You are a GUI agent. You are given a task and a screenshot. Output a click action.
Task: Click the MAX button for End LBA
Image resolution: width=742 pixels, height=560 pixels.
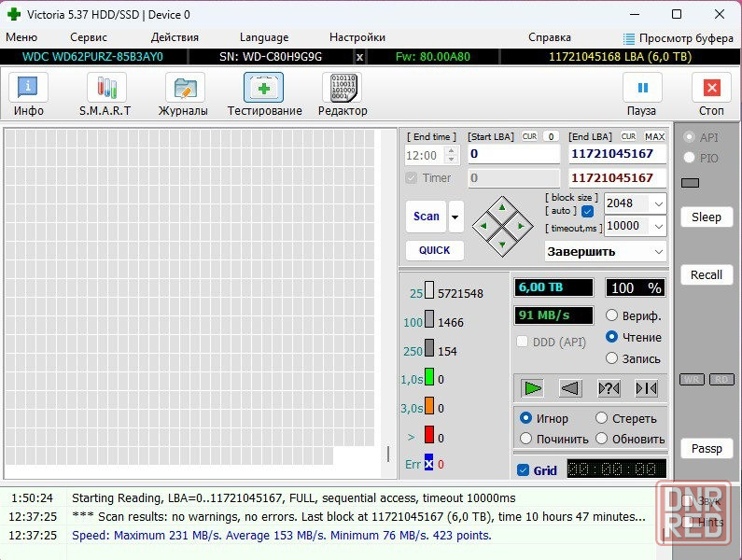655,136
